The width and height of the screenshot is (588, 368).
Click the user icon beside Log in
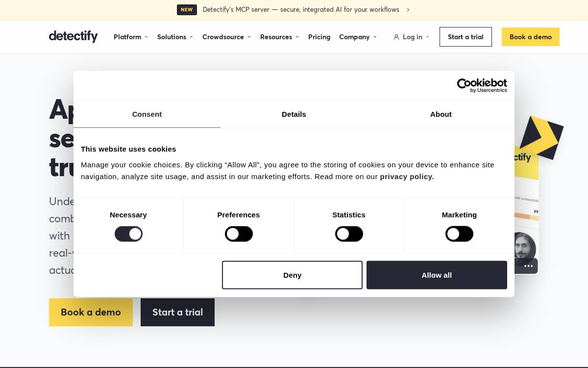tap(396, 37)
